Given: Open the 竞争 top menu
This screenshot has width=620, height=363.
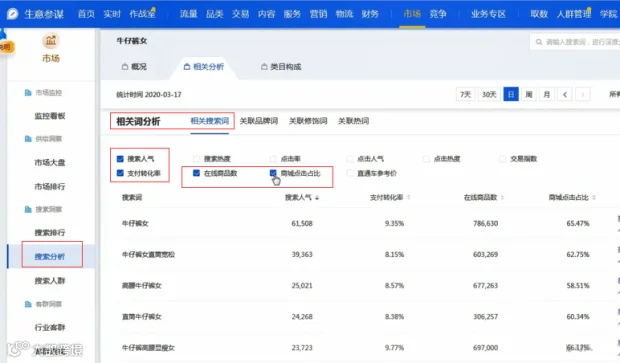Looking at the screenshot, I should coord(438,14).
